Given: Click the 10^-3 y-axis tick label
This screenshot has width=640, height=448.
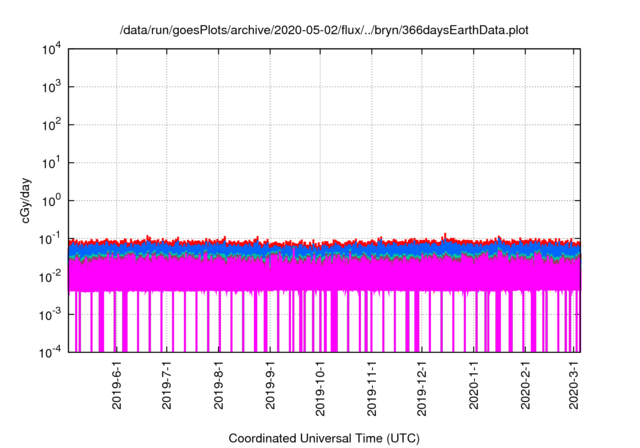Looking at the screenshot, I should [50, 315].
